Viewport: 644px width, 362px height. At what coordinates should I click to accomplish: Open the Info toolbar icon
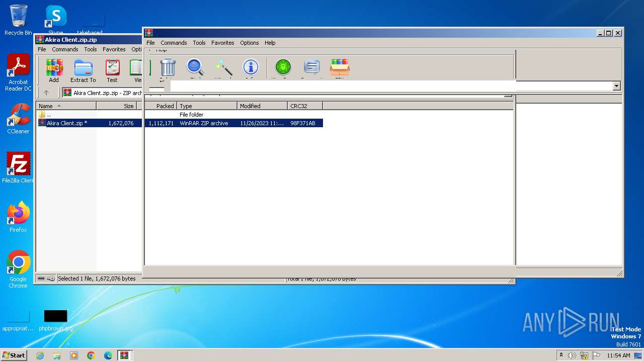pos(251,67)
